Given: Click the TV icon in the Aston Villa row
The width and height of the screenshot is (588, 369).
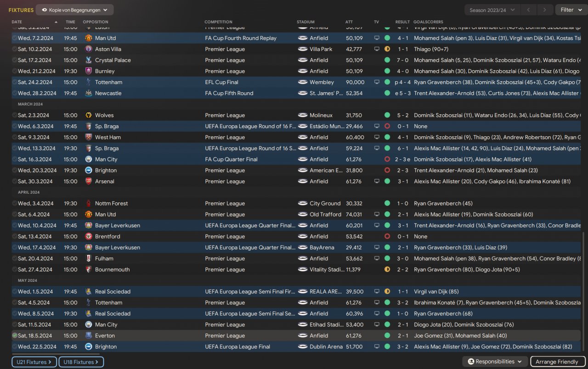Looking at the screenshot, I should [x=377, y=49].
